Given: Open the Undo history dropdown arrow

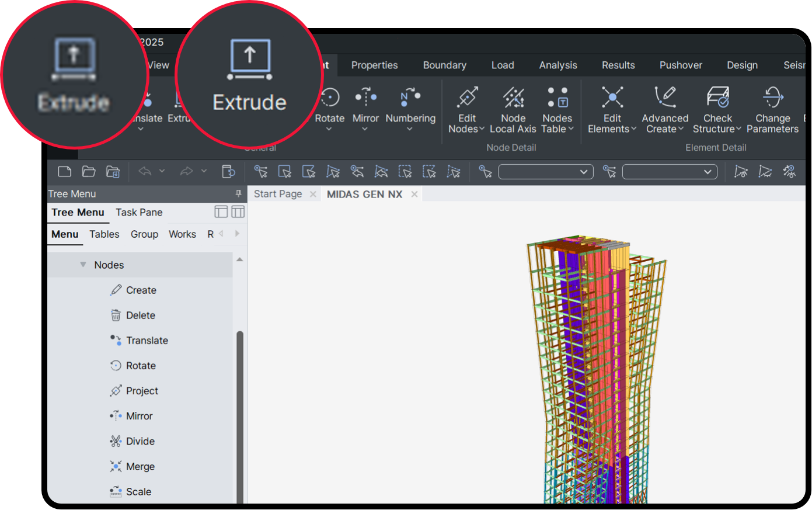Looking at the screenshot, I should [x=162, y=171].
